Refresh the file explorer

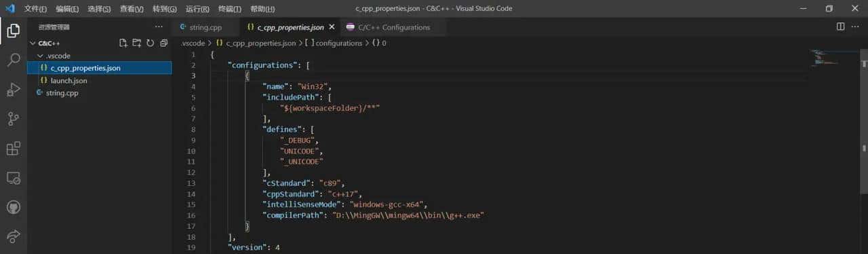tap(150, 43)
